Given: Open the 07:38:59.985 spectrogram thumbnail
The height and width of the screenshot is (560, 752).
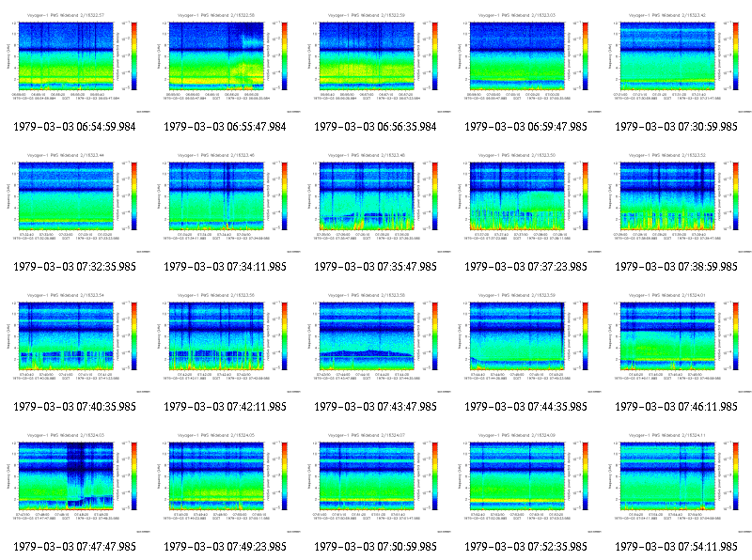Looking at the screenshot, I should 676,202.
